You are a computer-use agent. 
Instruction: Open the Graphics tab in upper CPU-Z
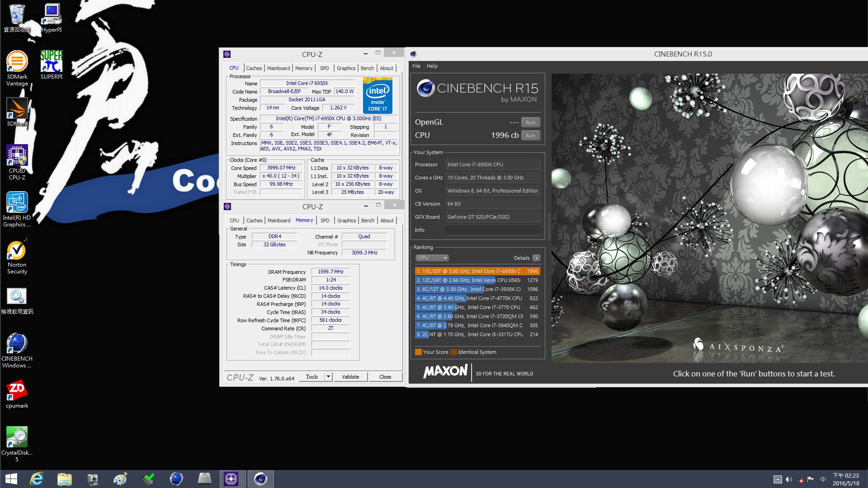pos(346,68)
